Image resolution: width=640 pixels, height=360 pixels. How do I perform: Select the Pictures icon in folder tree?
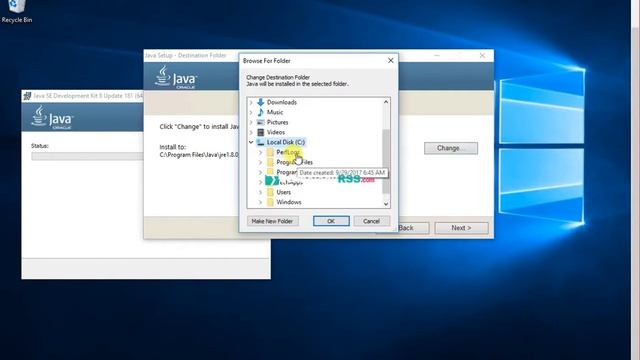coord(260,122)
